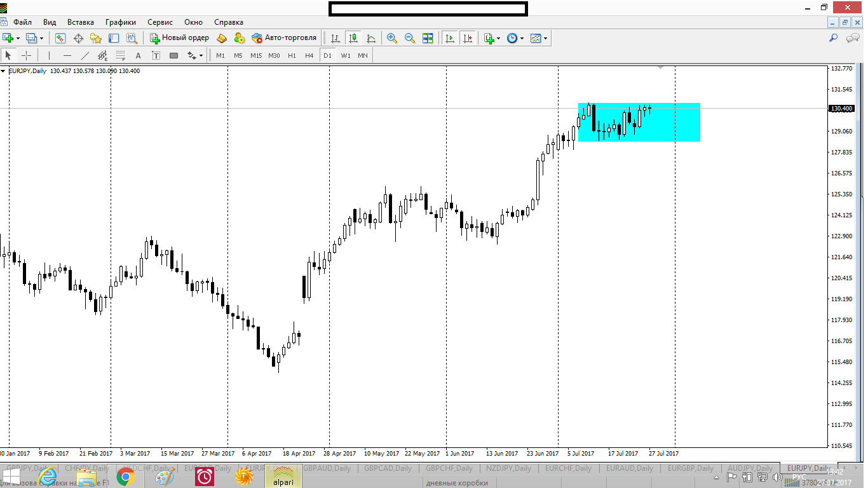This screenshot has height=488, width=868.
Task: Toggle chart shift
Action: point(468,38)
